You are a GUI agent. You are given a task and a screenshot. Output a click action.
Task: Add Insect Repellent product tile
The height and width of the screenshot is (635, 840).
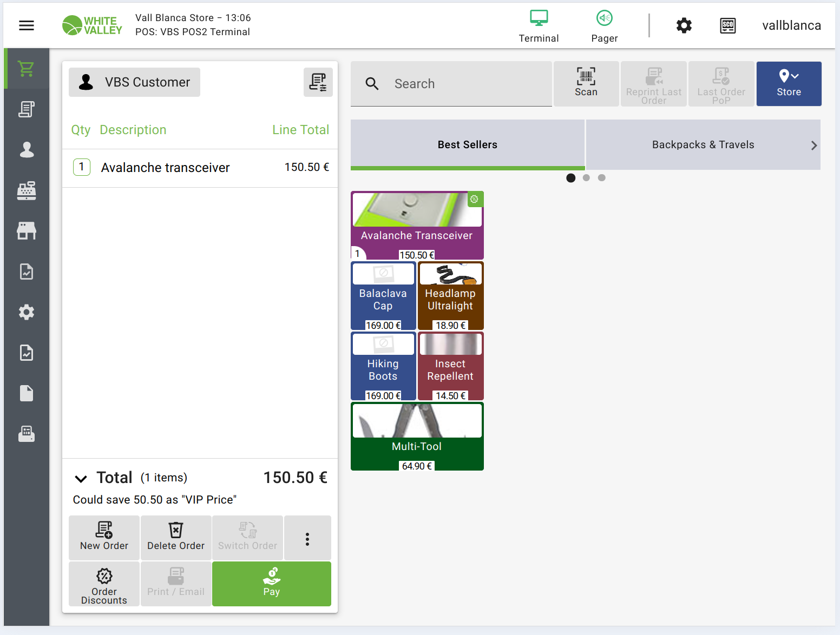(x=450, y=366)
